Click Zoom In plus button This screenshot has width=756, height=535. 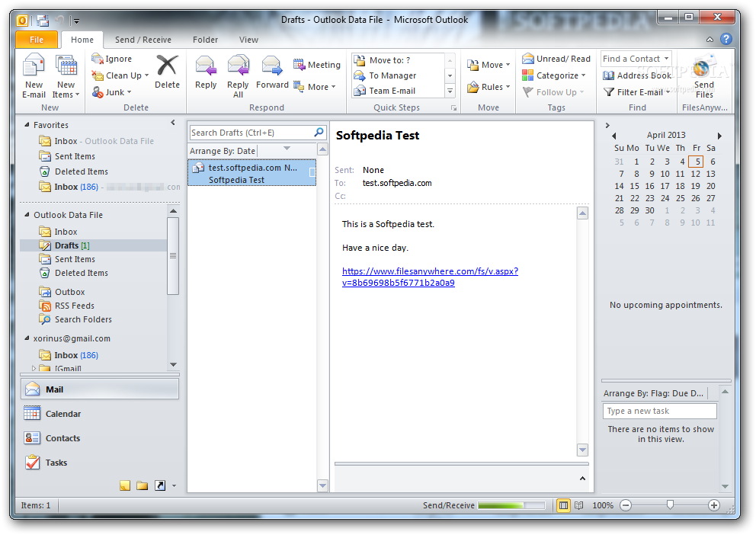click(x=714, y=505)
